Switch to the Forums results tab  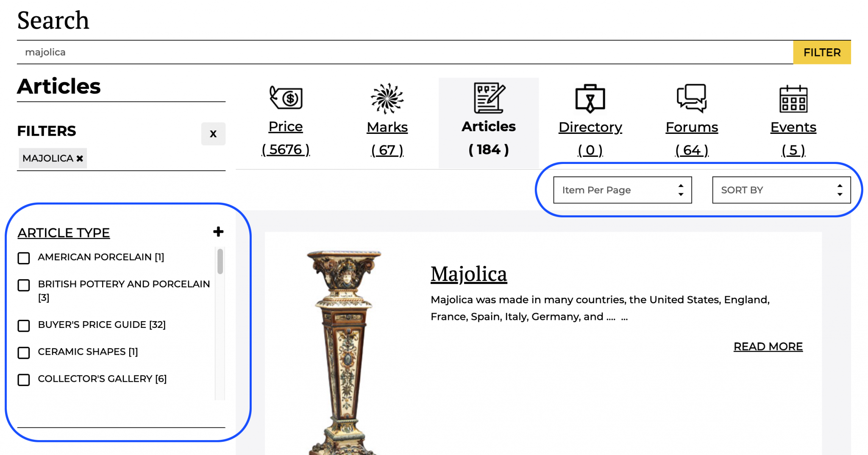point(692,127)
